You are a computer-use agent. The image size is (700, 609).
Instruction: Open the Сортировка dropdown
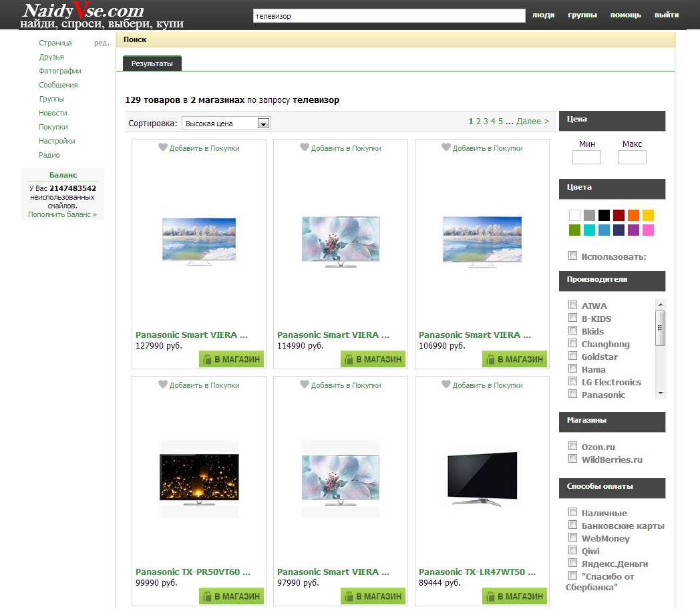point(226,124)
